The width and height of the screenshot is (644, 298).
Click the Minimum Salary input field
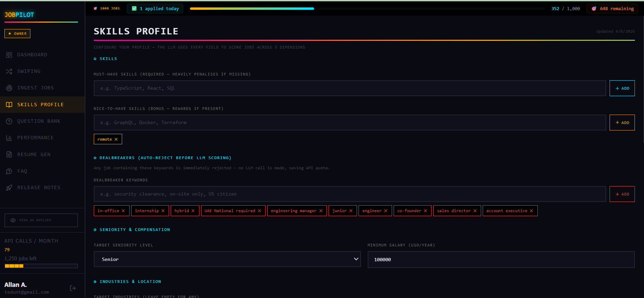coord(501,260)
